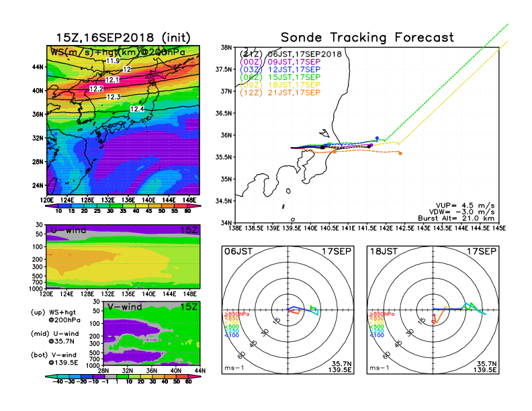Select the blue "12JST,17SEP" legend entry
This screenshot has width=532, height=411.
[294, 70]
